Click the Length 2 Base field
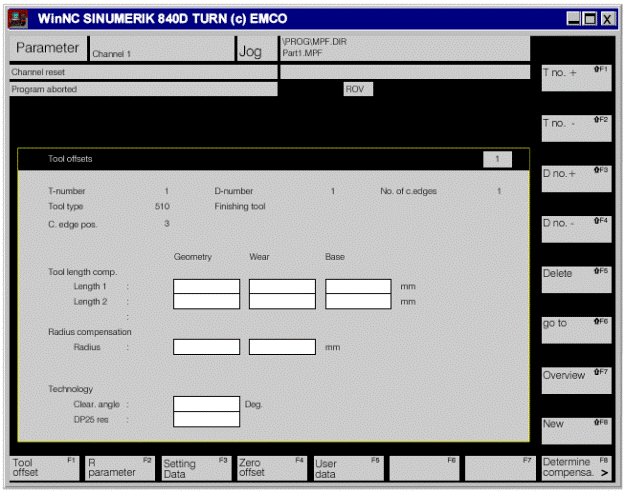Screen dimensions: 624x492 pyautogui.click(x=358, y=301)
